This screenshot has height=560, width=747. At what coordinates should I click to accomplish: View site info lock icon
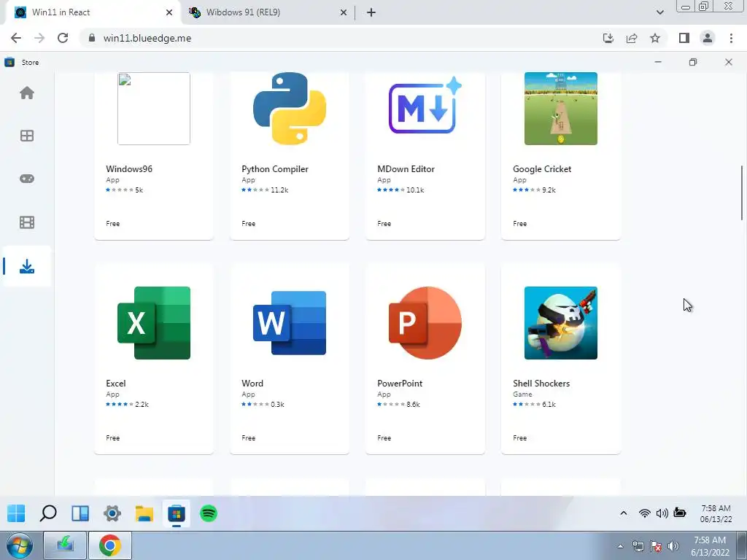tap(92, 38)
